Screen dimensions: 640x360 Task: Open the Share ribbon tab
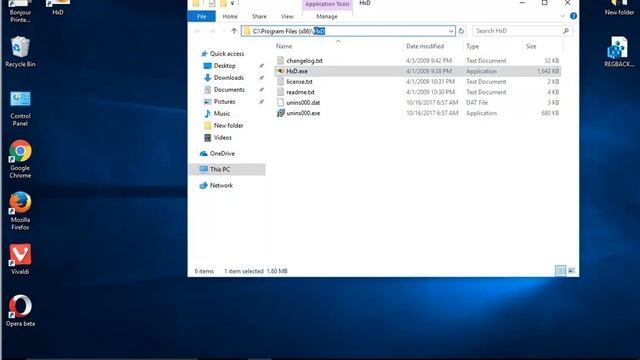point(259,16)
